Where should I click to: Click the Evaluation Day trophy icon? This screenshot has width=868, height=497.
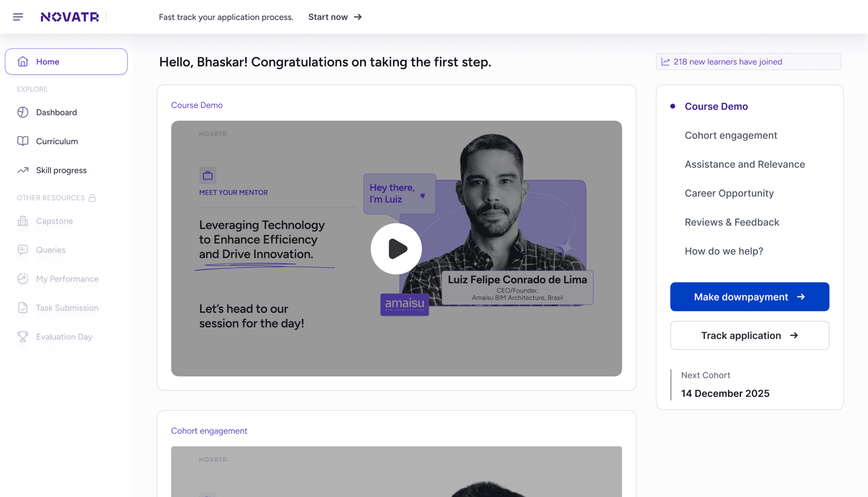point(23,337)
